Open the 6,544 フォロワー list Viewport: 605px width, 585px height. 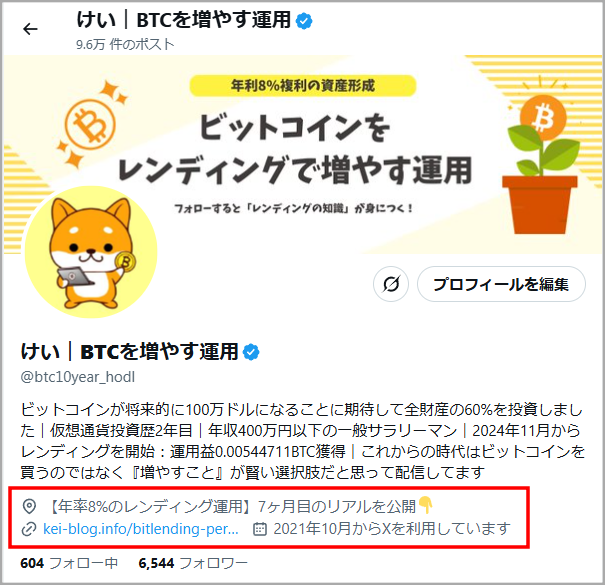pyautogui.click(x=193, y=563)
